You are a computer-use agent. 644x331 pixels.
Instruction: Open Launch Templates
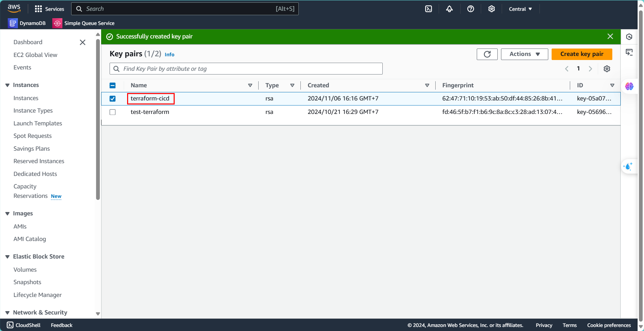click(x=38, y=123)
